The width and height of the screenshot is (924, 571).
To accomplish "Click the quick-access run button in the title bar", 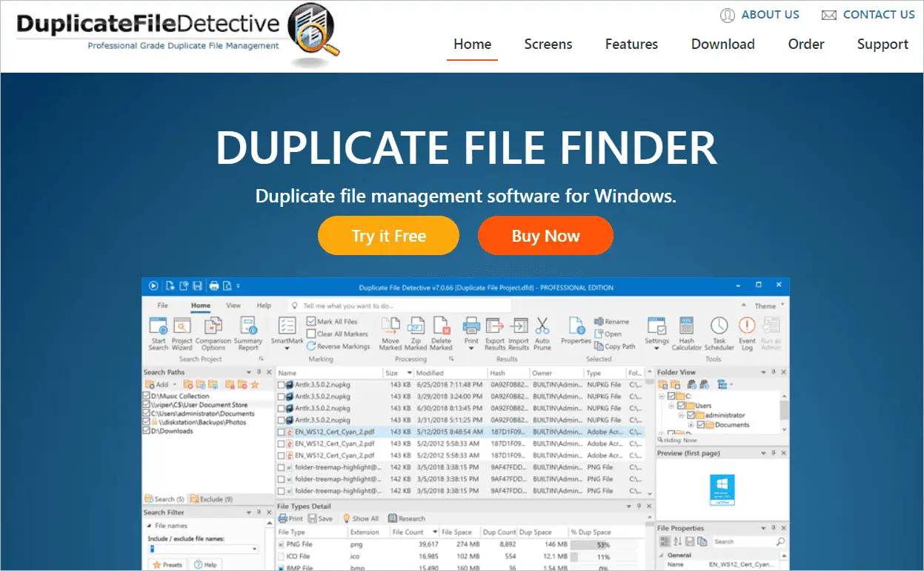I will 153,285.
